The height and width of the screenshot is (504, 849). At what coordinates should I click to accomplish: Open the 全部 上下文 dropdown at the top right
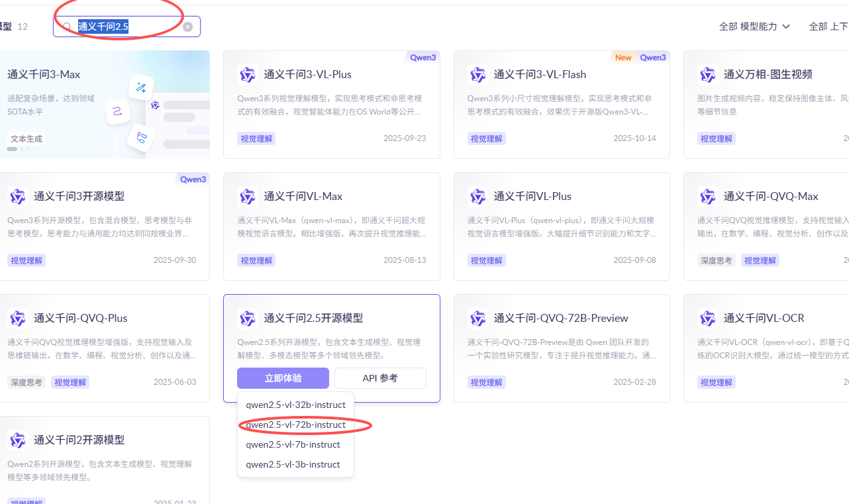(x=828, y=26)
